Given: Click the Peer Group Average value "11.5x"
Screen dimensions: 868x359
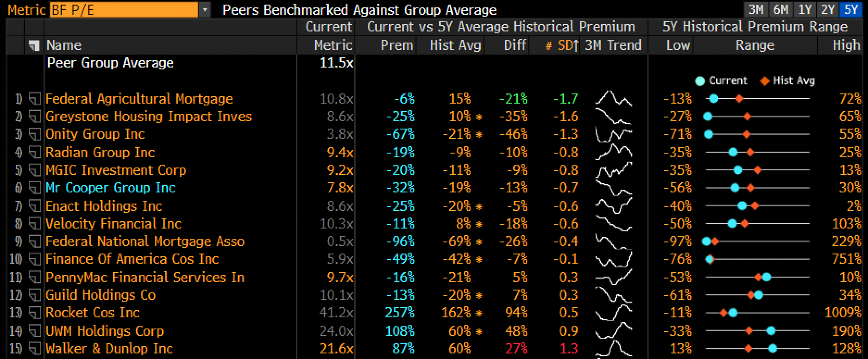Looking at the screenshot, I should pos(336,63).
